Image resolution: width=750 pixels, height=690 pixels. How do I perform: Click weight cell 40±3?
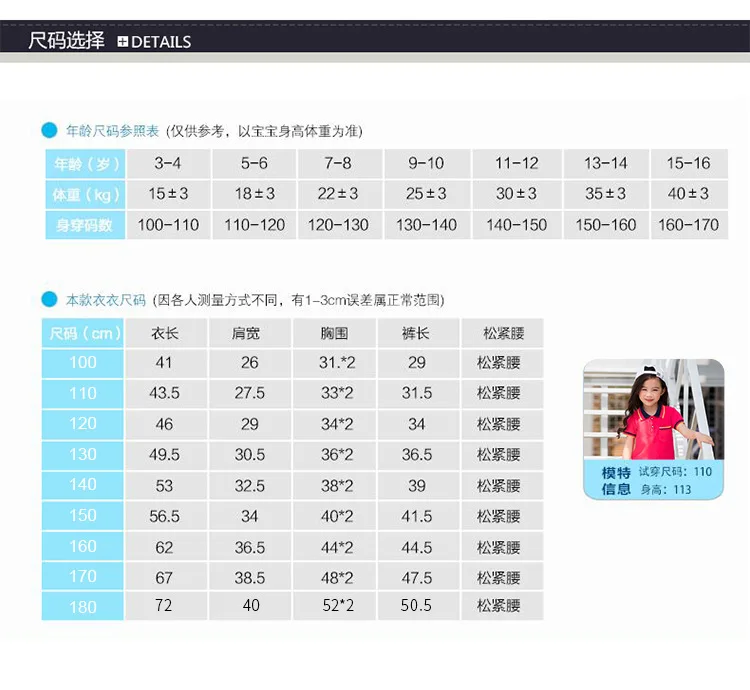(x=689, y=194)
